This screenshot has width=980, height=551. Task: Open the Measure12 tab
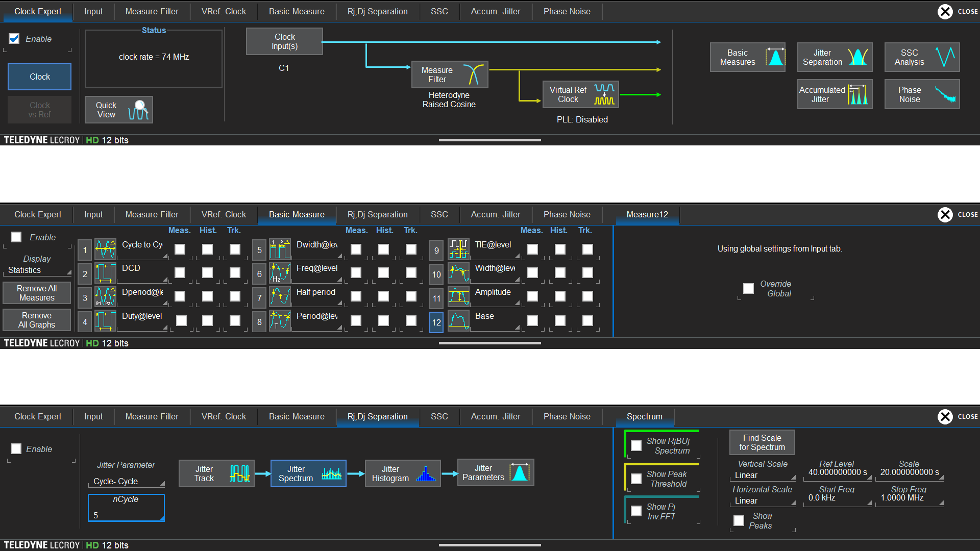(x=647, y=214)
